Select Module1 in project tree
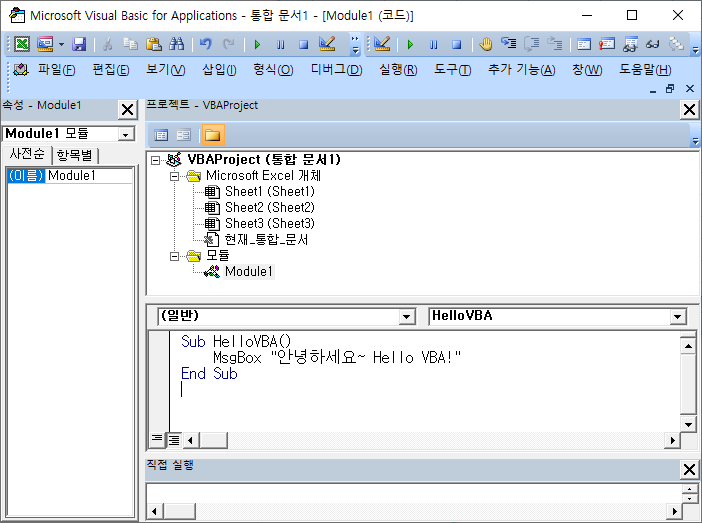The height and width of the screenshot is (523, 702). tap(248, 271)
